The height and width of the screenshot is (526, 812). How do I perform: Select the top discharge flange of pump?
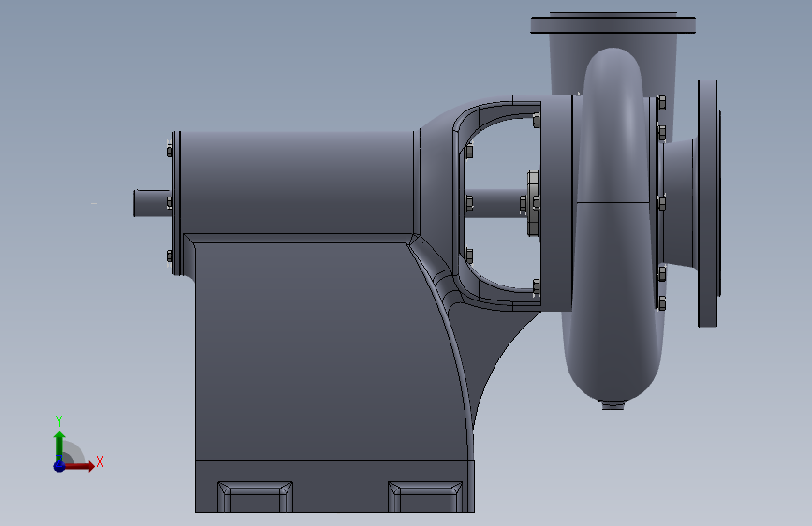pos(613,24)
